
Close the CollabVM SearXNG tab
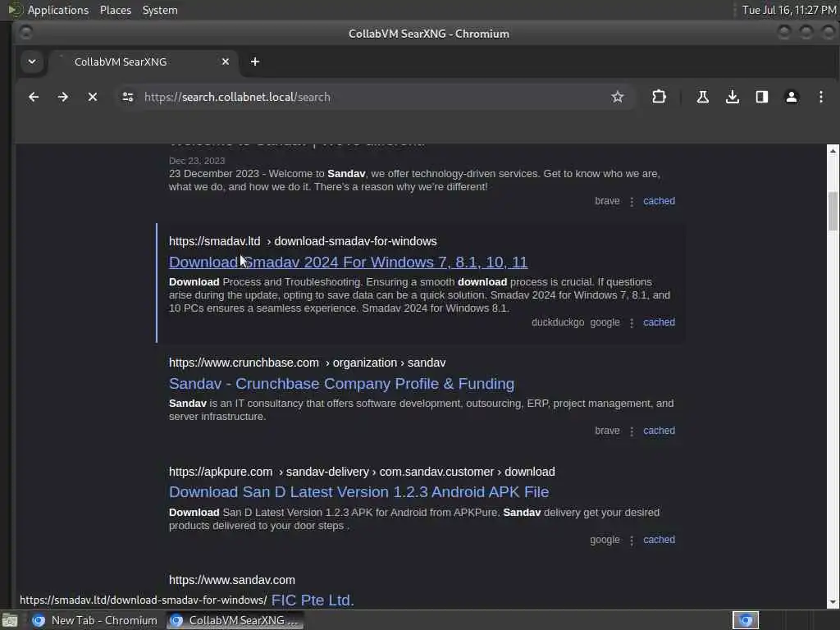(x=226, y=62)
